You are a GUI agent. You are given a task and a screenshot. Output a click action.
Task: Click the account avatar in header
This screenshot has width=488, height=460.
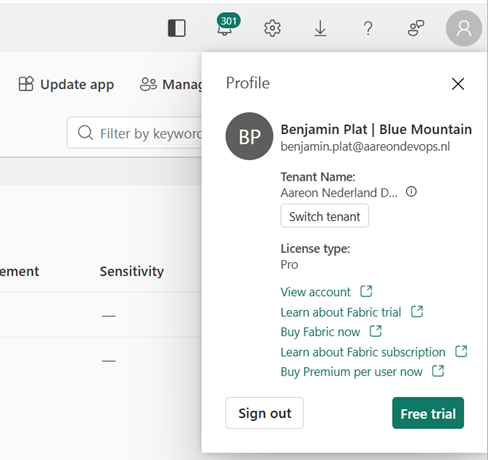pos(464,28)
